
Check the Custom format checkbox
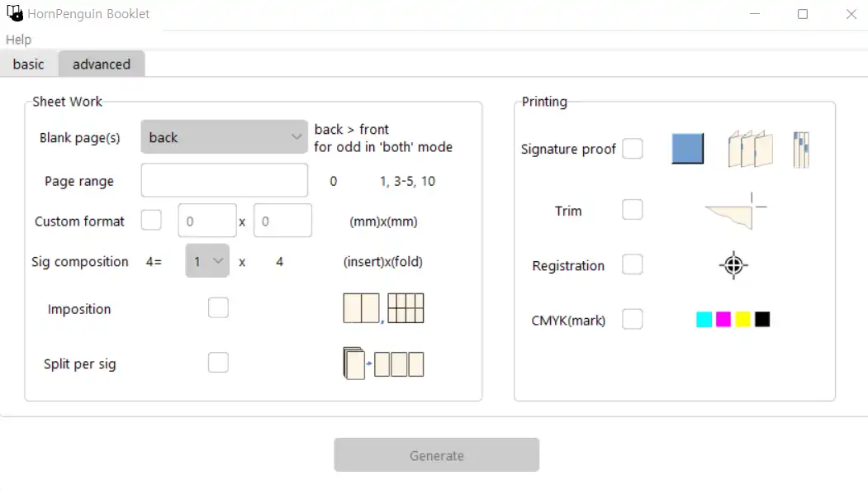[x=151, y=221]
